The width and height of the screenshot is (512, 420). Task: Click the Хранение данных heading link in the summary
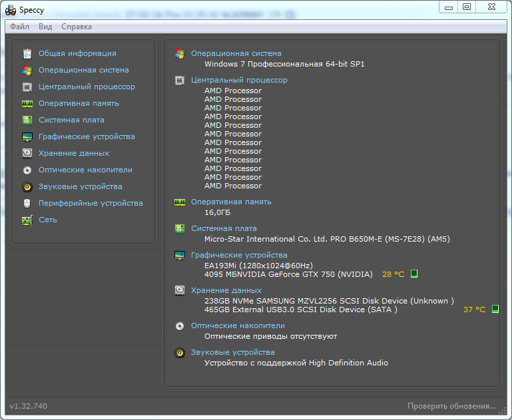[x=226, y=290]
